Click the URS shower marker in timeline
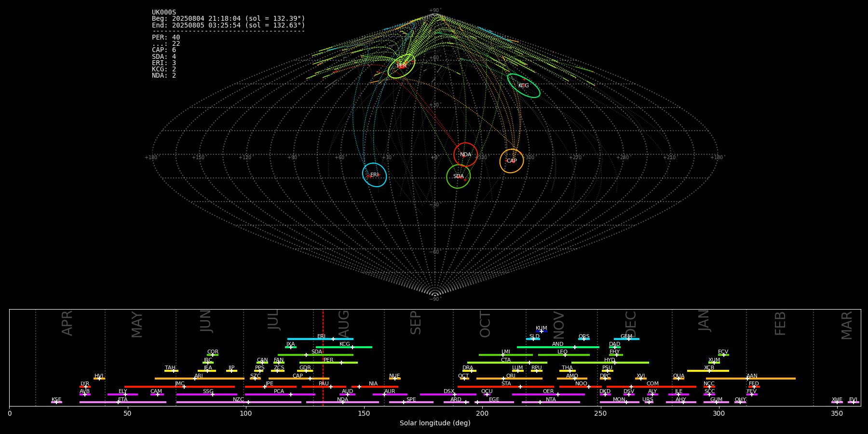 click(649, 402)
